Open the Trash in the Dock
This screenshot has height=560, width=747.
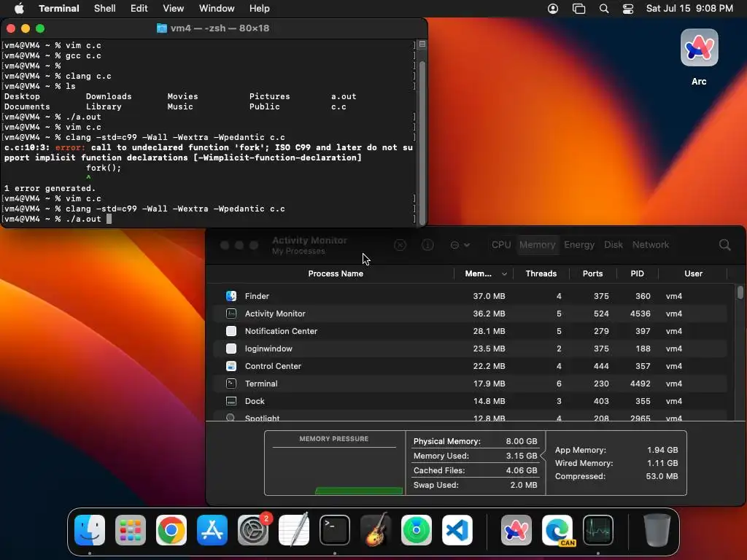(x=657, y=530)
